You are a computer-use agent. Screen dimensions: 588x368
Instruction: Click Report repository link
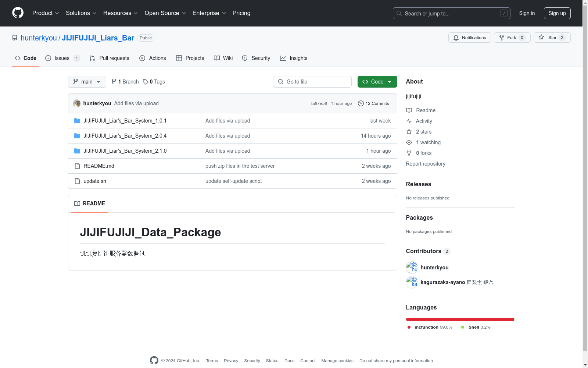[426, 164]
